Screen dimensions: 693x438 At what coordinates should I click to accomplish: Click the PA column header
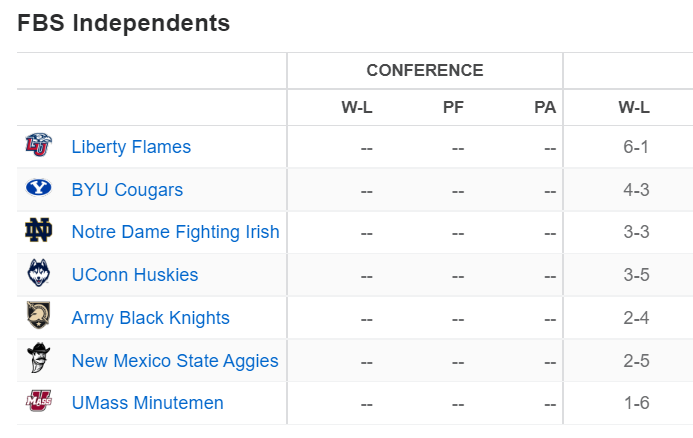click(x=545, y=108)
